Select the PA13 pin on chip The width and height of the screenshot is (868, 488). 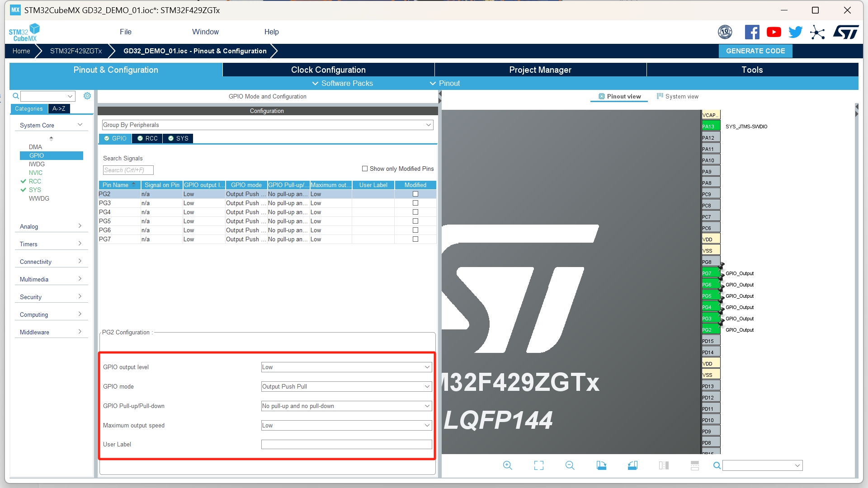tap(711, 127)
